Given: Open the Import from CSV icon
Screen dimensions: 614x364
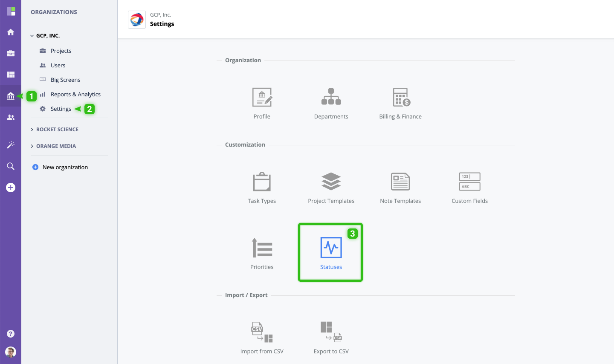Looking at the screenshot, I should coord(262,332).
